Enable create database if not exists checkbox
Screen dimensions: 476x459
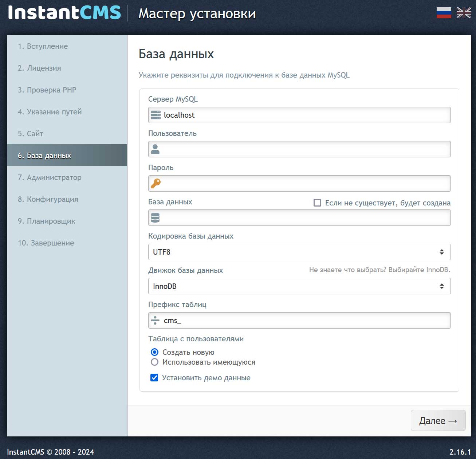click(x=317, y=203)
